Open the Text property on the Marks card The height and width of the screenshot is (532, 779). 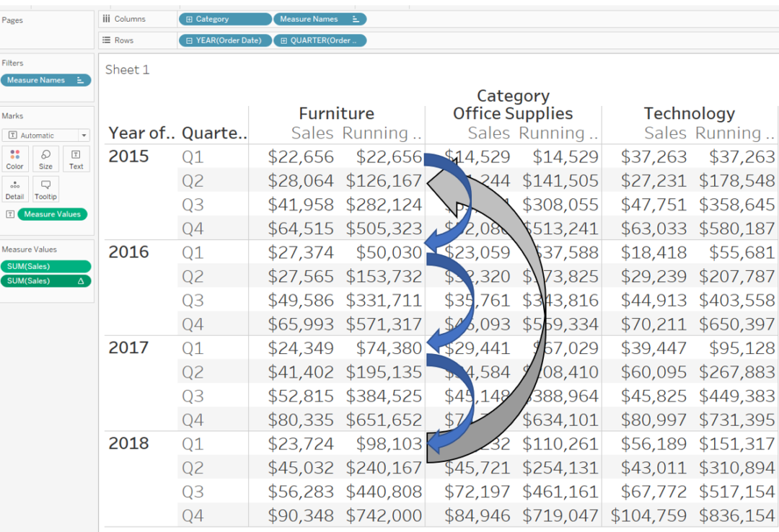click(76, 159)
